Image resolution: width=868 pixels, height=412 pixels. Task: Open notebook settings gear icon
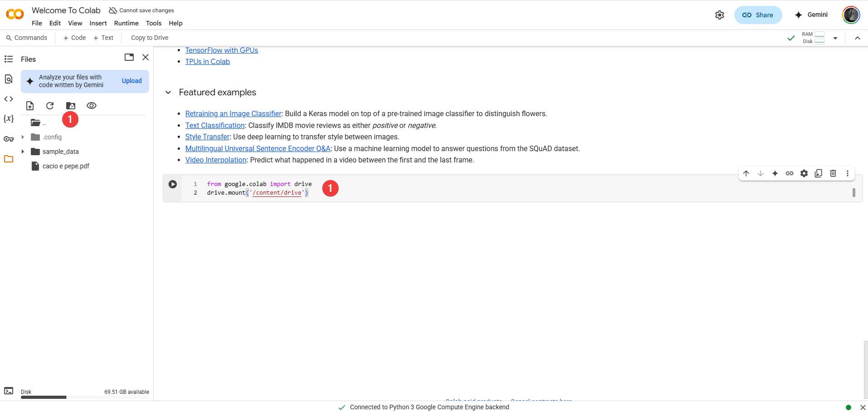pyautogui.click(x=720, y=15)
